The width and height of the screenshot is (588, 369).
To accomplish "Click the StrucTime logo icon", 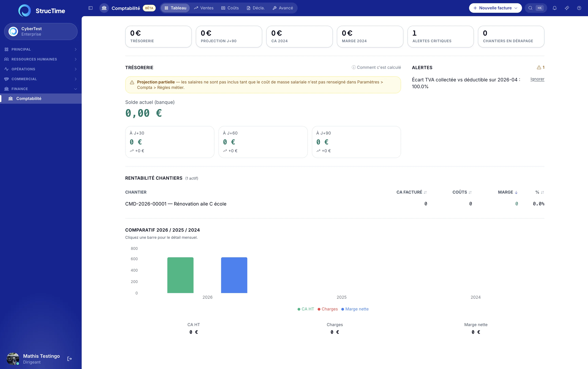I will [25, 11].
